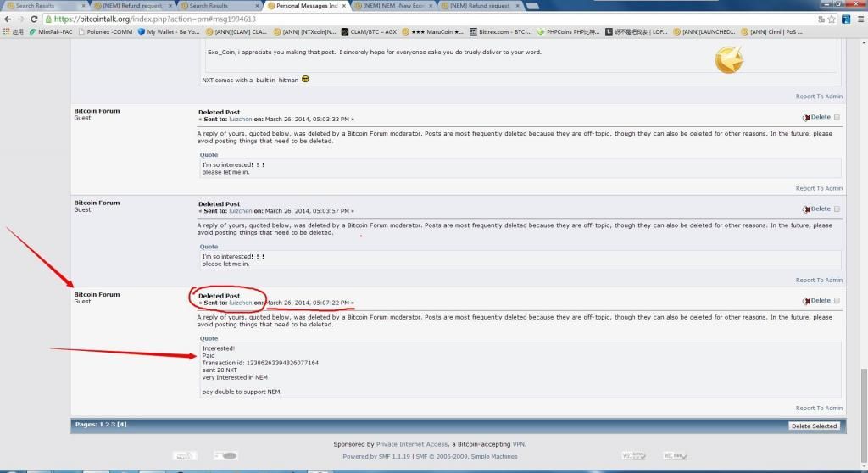Image resolution: width=868 pixels, height=473 pixels.
Task: Click the 'Delete Selected' button
Action: coord(814,426)
